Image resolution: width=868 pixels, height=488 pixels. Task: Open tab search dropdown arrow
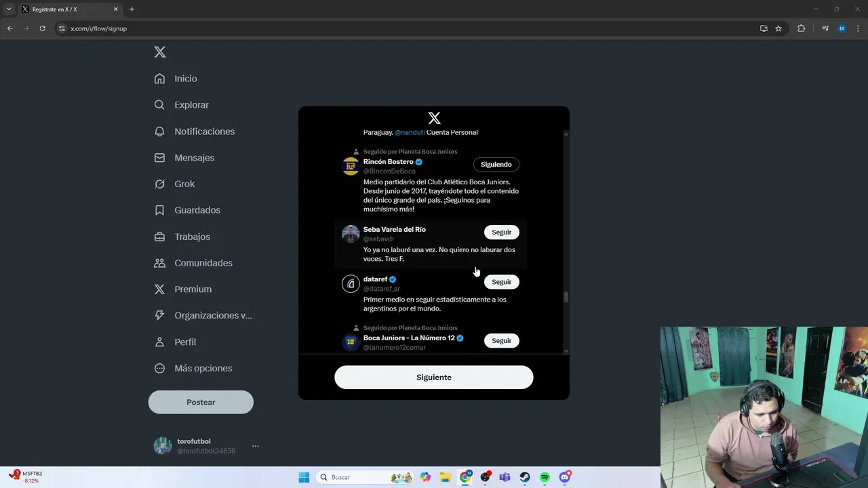click(9, 9)
